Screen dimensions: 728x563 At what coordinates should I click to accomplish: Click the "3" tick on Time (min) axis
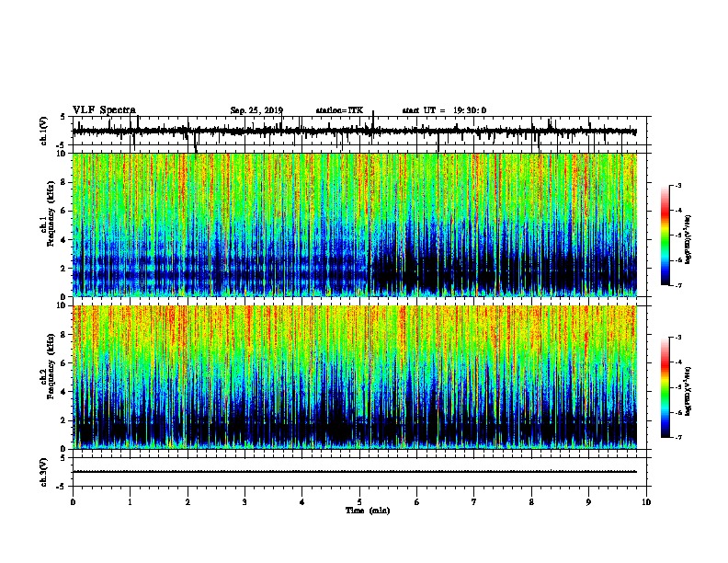[245, 502]
